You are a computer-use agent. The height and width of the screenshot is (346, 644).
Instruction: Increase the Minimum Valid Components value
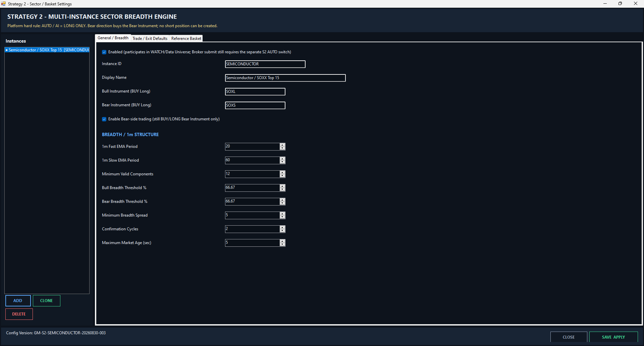click(282, 172)
